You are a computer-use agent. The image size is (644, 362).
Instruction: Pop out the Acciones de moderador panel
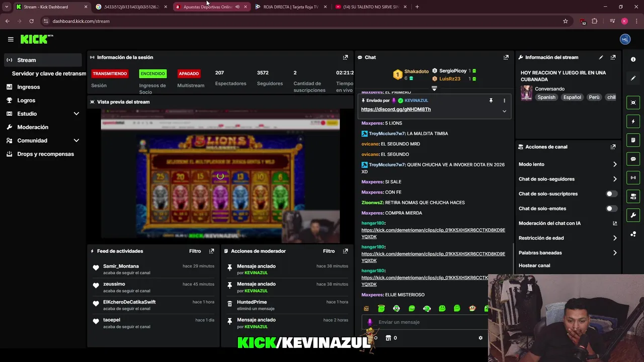(345, 251)
